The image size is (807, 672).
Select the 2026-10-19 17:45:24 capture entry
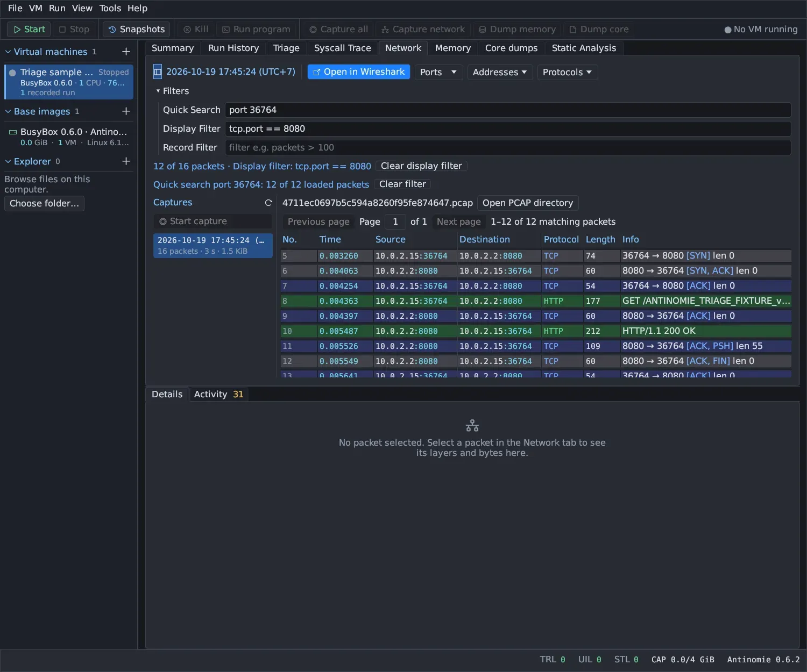213,245
